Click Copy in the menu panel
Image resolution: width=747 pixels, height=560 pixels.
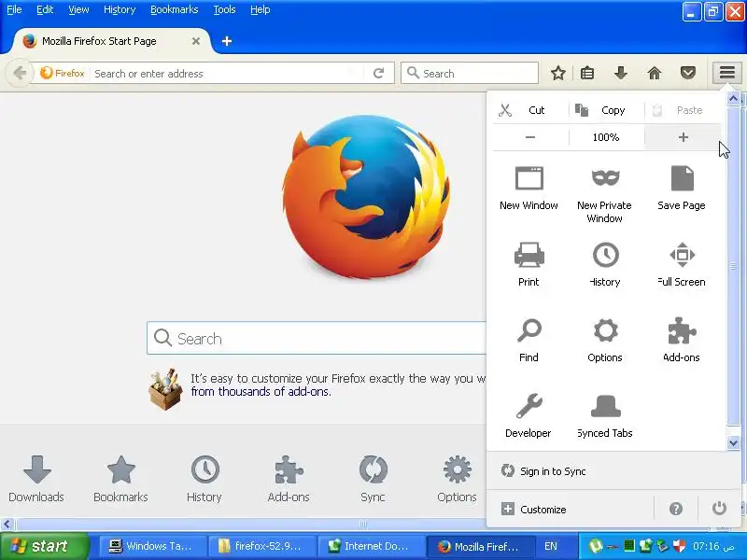[606, 110]
